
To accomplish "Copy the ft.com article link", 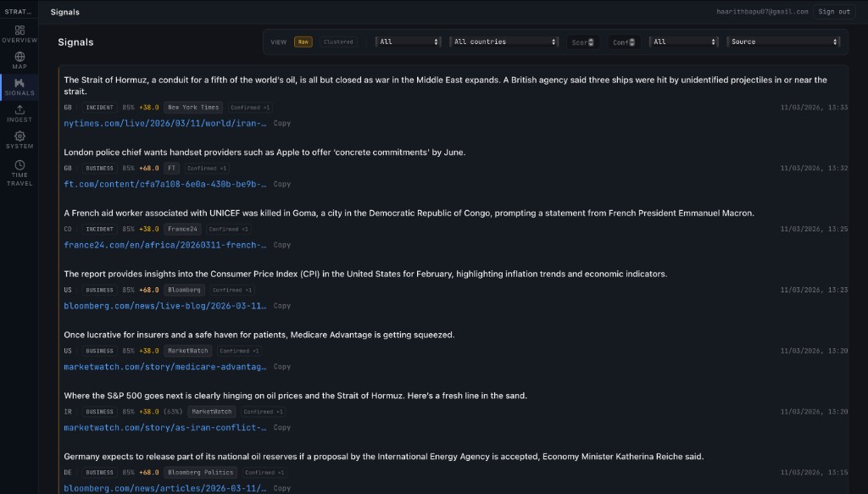I will point(281,184).
